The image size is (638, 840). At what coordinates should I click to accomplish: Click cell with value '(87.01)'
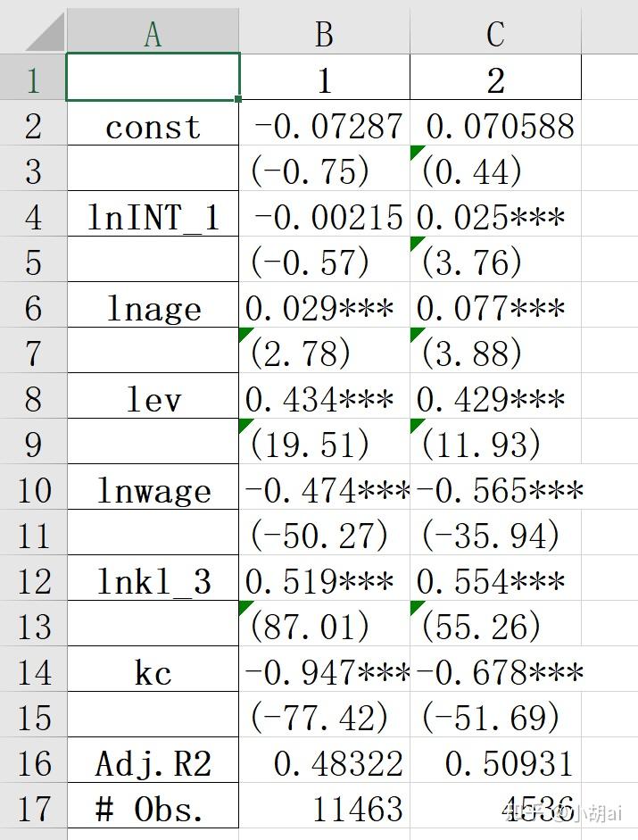325,624
